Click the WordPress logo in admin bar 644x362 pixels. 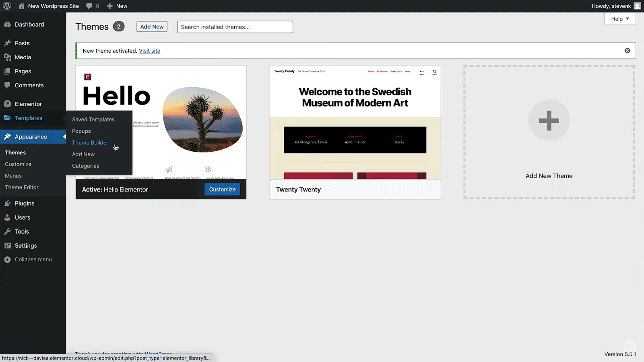pyautogui.click(x=7, y=6)
